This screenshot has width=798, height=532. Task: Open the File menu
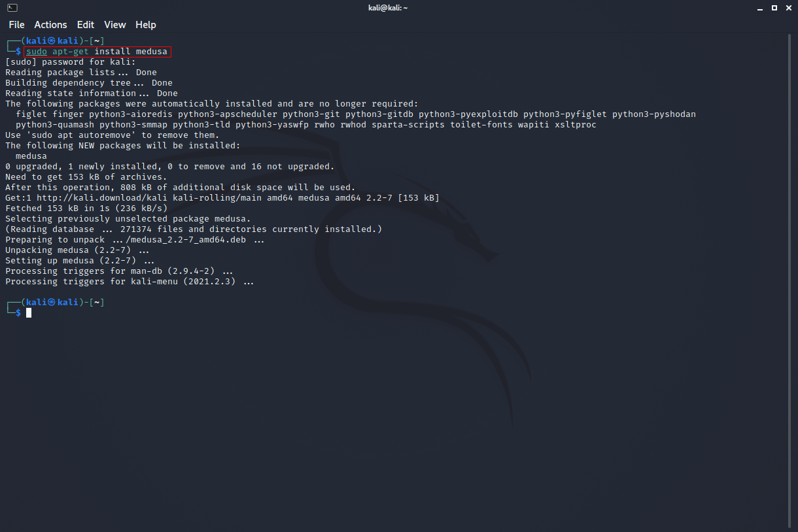[16, 25]
